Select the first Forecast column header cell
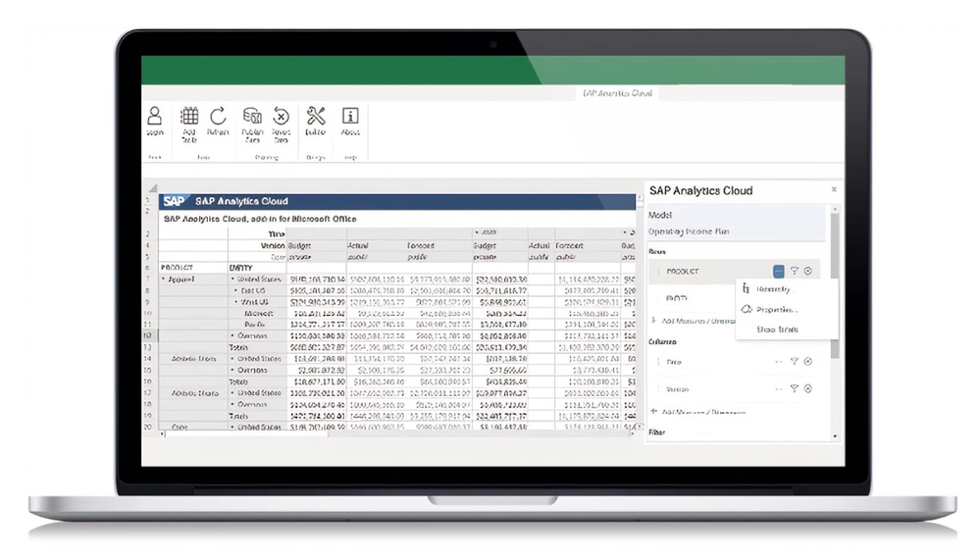 click(438, 245)
